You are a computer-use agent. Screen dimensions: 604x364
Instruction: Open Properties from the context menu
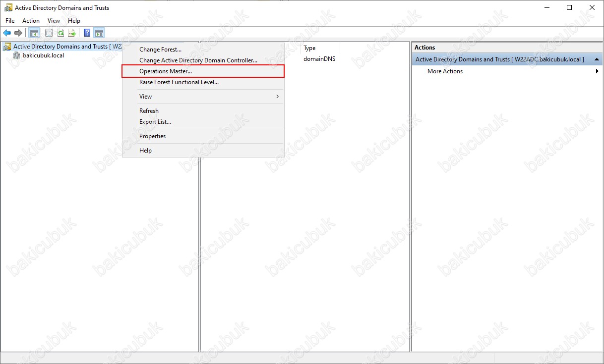(203, 136)
